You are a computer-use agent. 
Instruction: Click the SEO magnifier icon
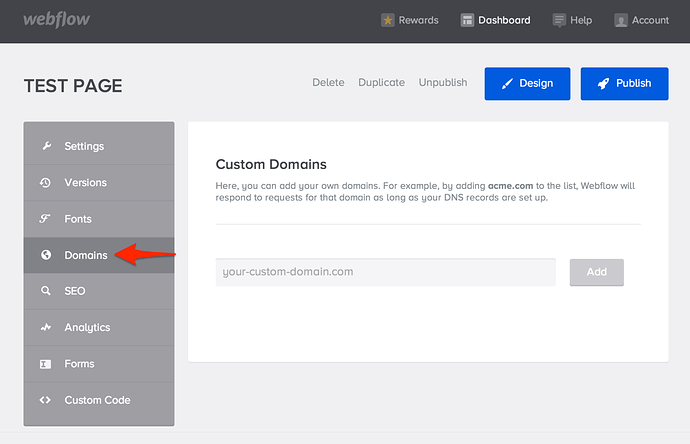(x=45, y=291)
